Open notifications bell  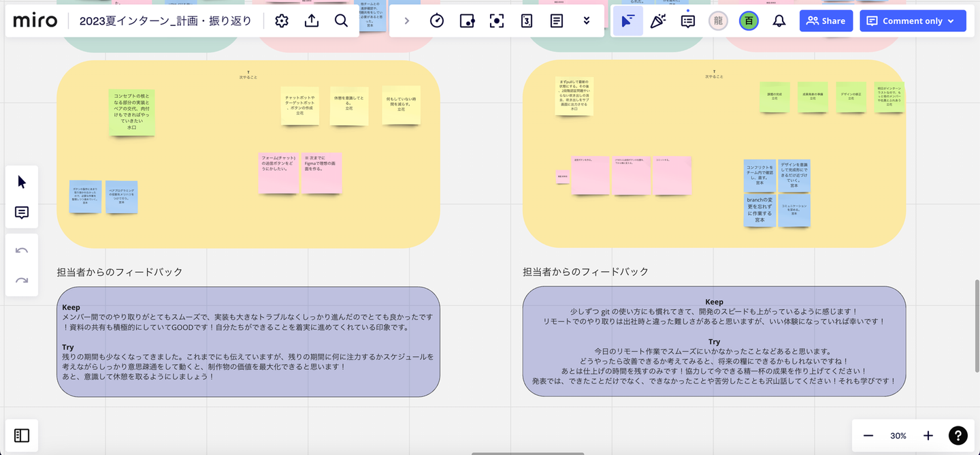[x=779, y=21]
